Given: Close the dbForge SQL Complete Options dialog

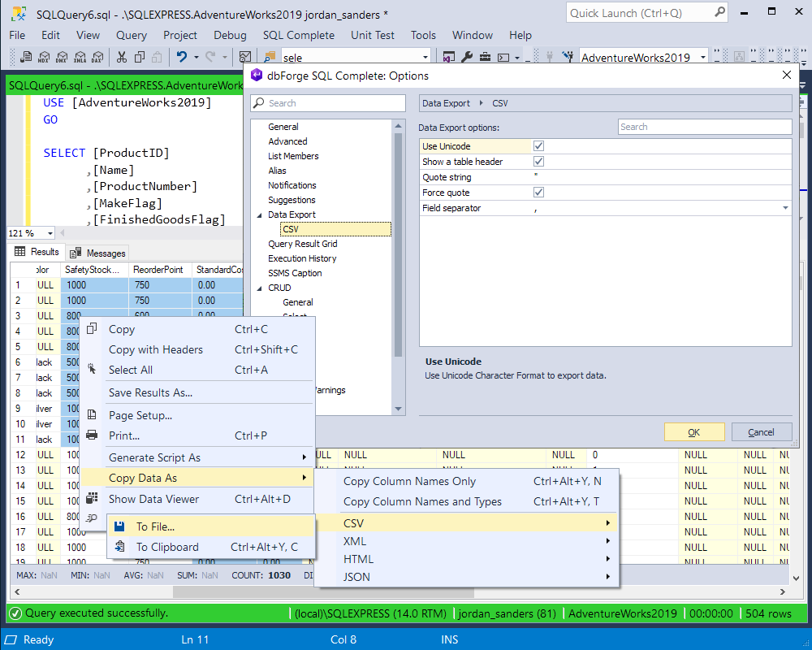Looking at the screenshot, I should (x=786, y=76).
